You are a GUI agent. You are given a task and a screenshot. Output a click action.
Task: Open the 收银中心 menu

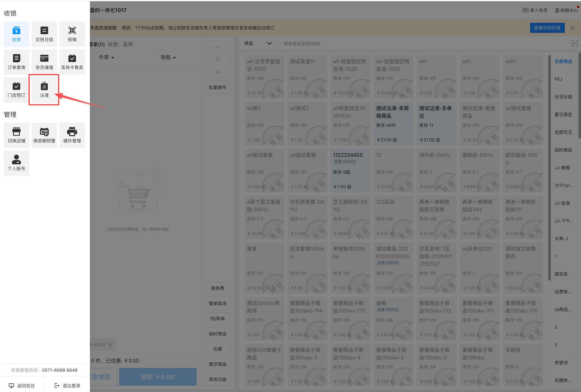coord(566,10)
